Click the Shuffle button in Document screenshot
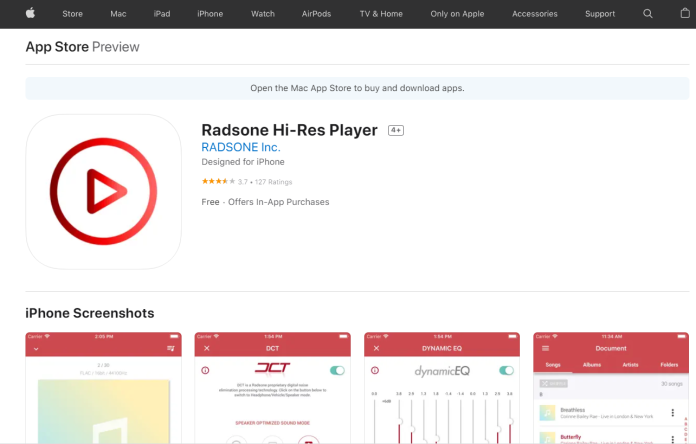The image size is (696, 444). (x=554, y=383)
